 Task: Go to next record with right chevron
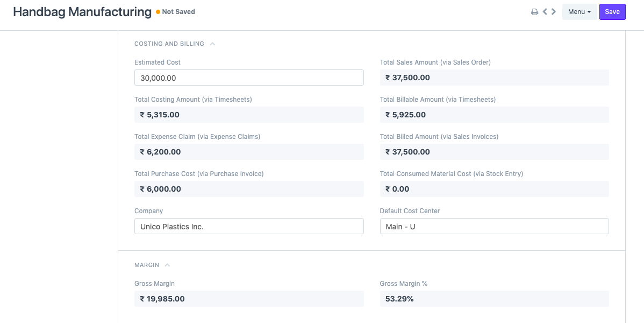coord(554,11)
